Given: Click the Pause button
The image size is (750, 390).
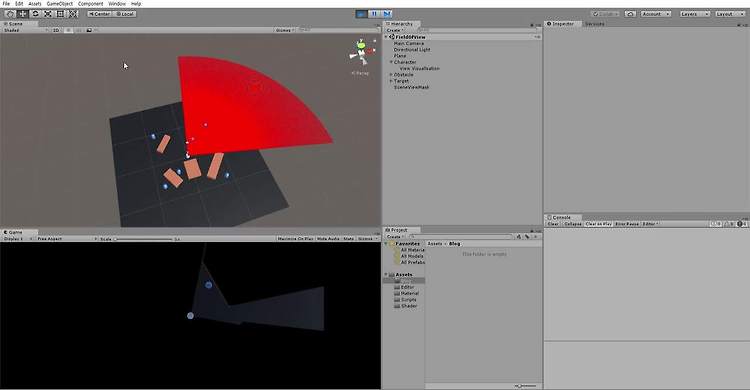Looking at the screenshot, I should 375,14.
